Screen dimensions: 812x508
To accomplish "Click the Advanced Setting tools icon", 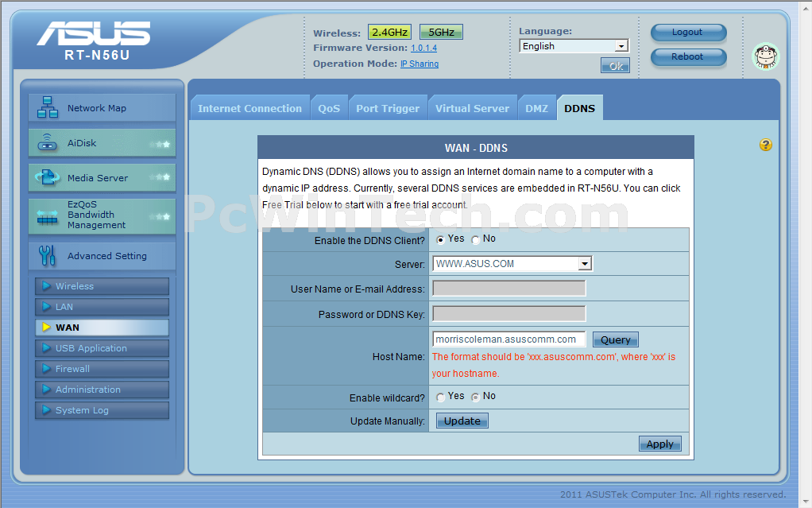I will [x=47, y=255].
